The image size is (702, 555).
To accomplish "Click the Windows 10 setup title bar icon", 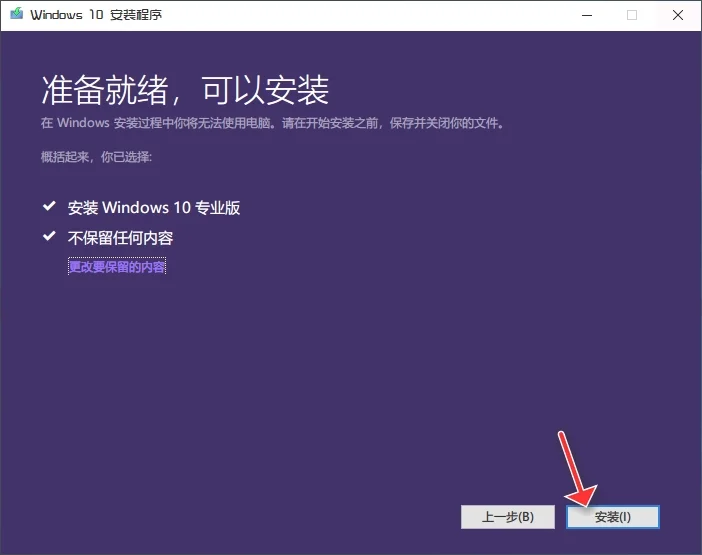I will (17, 14).
